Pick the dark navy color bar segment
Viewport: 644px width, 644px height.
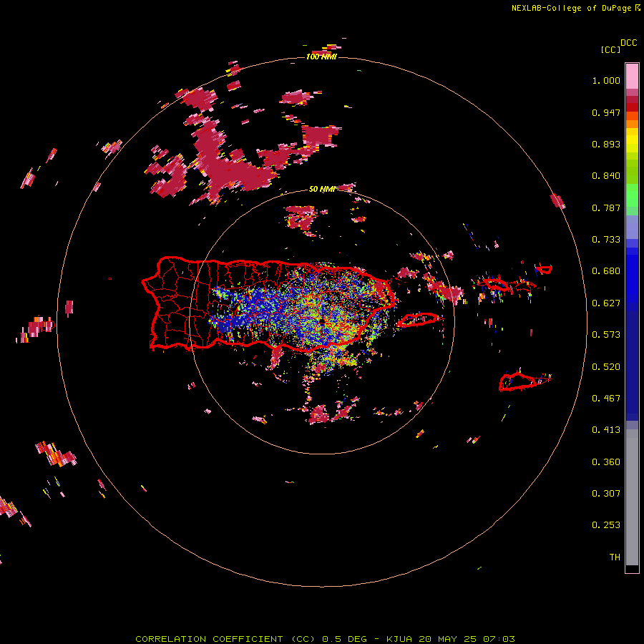632,365
